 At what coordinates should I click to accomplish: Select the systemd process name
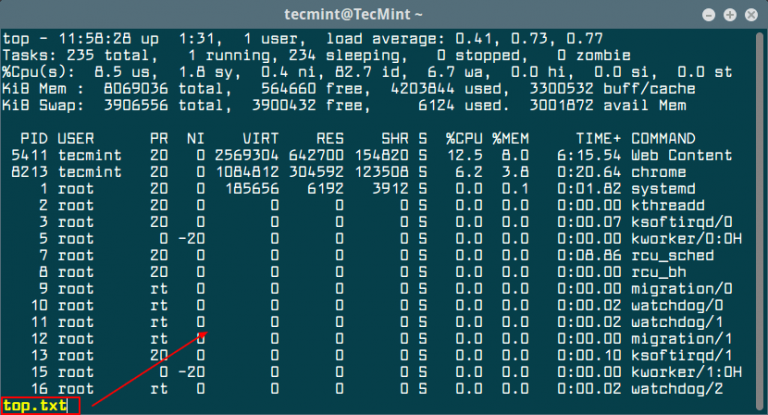click(x=661, y=188)
